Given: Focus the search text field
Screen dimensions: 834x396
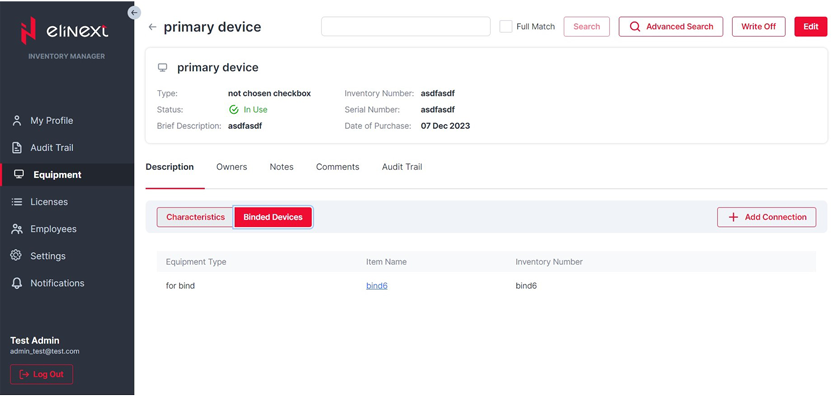Looking at the screenshot, I should tap(406, 27).
